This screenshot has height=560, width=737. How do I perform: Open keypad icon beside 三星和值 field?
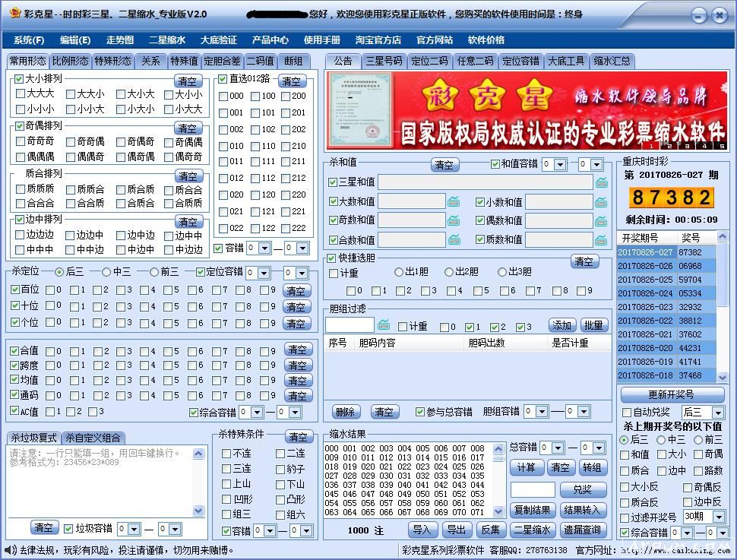[601, 182]
